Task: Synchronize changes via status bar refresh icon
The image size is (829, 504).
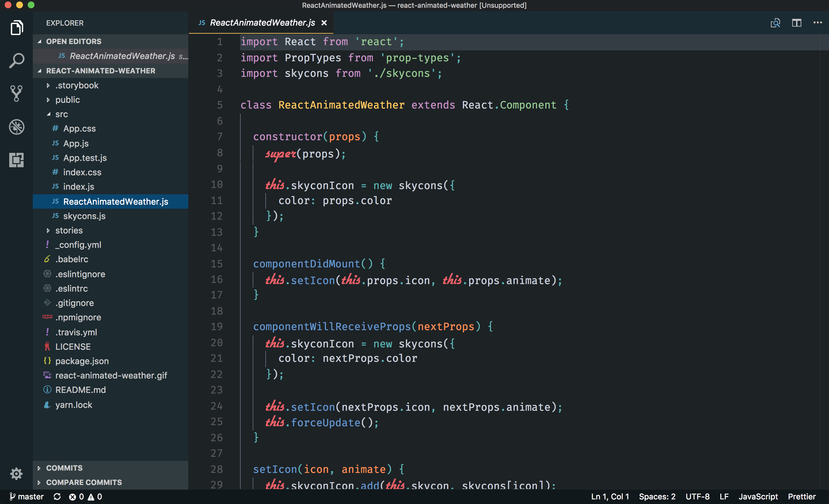Action: (57, 497)
